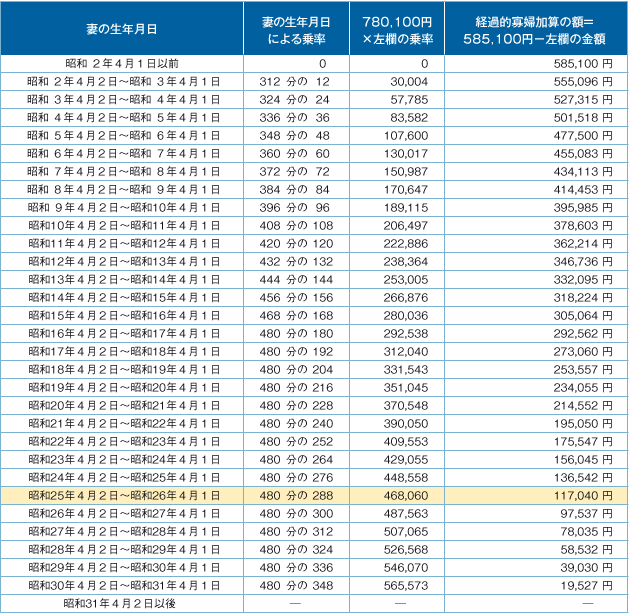The width and height of the screenshot is (629, 613).
Task: Click the amount '273,060 円'
Action: point(583,352)
